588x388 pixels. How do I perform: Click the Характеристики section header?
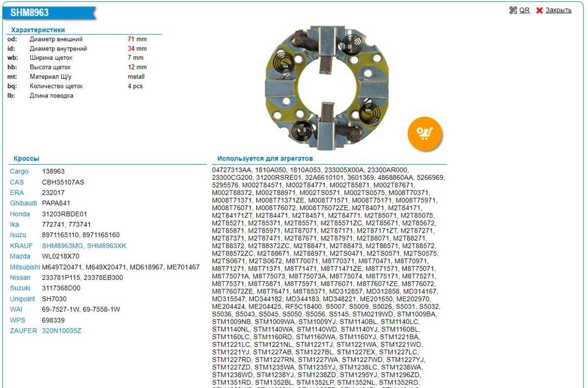click(38, 30)
